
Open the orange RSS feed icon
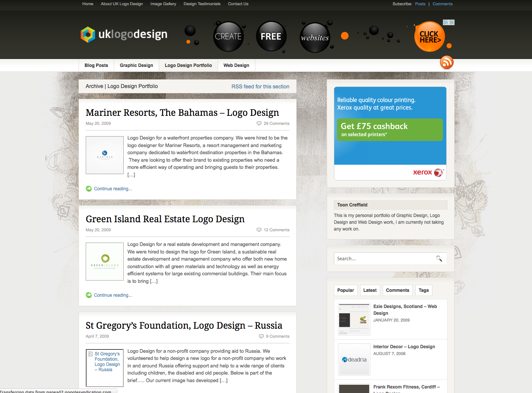447,62
